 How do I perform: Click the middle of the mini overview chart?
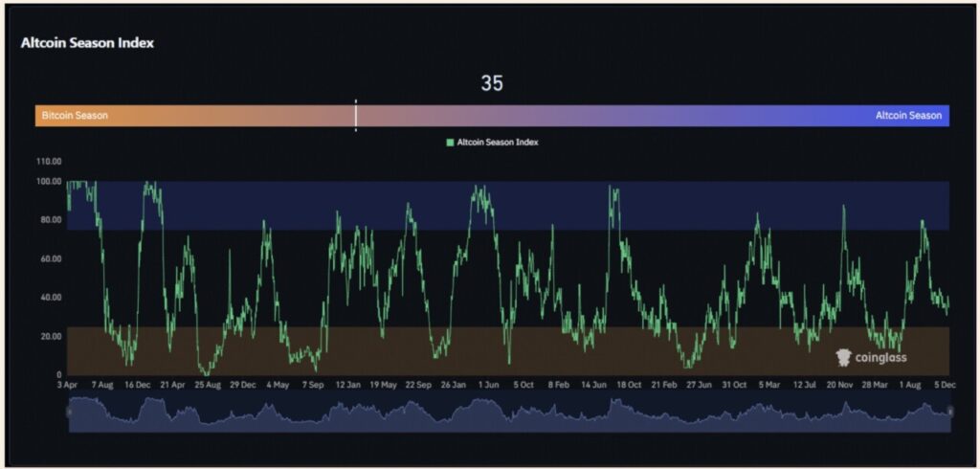pos(508,412)
